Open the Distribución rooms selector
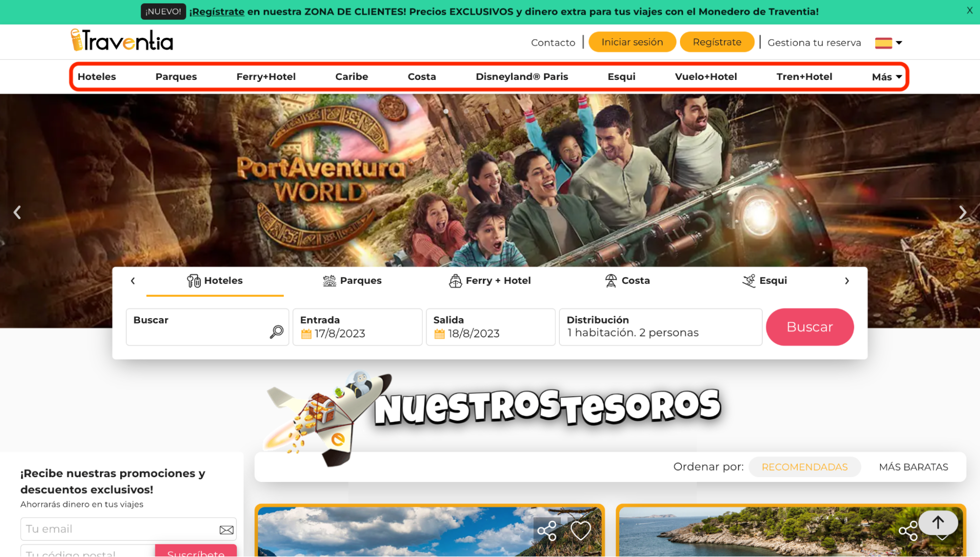The height and width of the screenshot is (557, 980). [x=660, y=327]
